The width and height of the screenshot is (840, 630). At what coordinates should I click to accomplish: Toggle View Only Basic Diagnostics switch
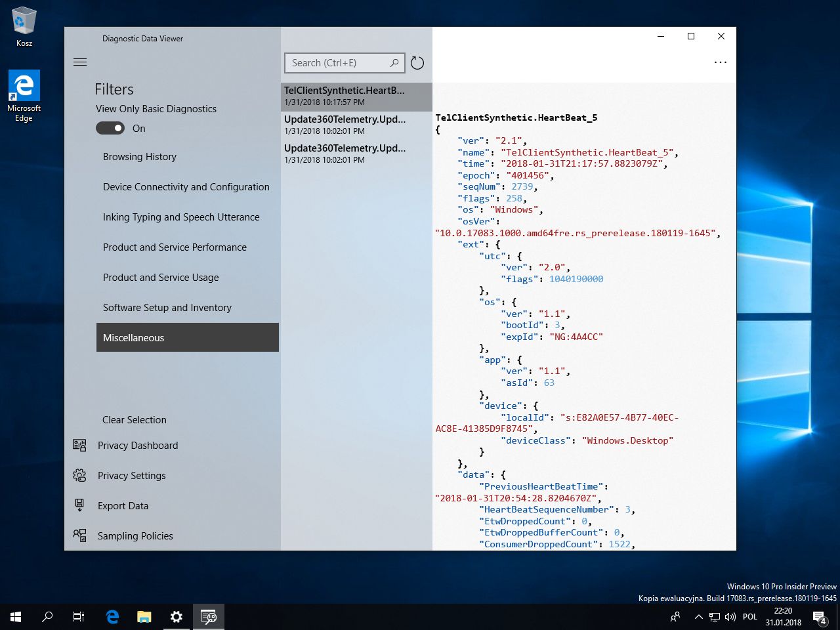[110, 129]
